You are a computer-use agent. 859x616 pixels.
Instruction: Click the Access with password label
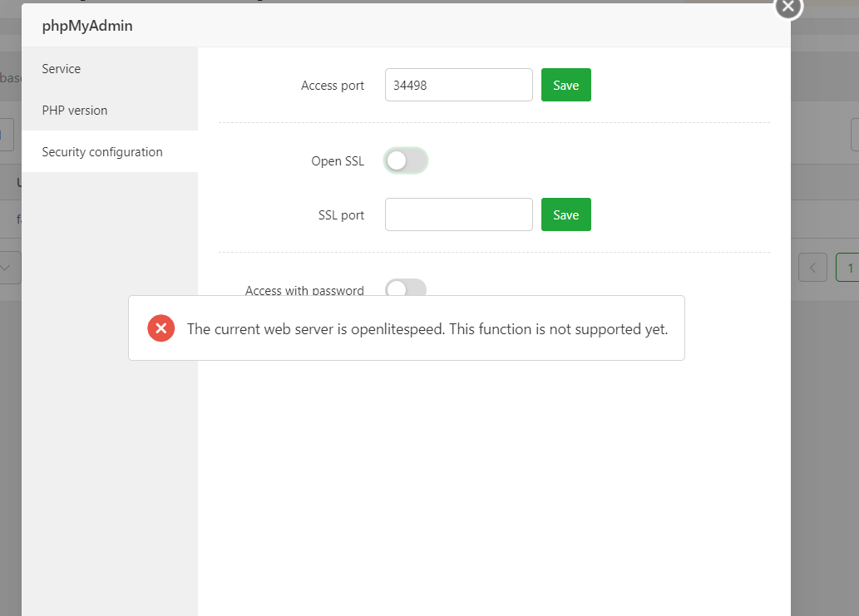click(304, 290)
